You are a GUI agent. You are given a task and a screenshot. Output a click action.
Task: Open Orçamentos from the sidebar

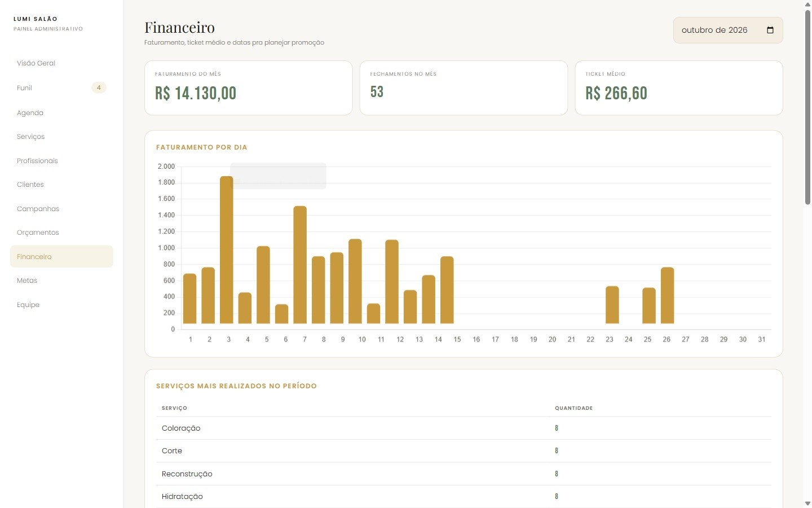pos(61,233)
